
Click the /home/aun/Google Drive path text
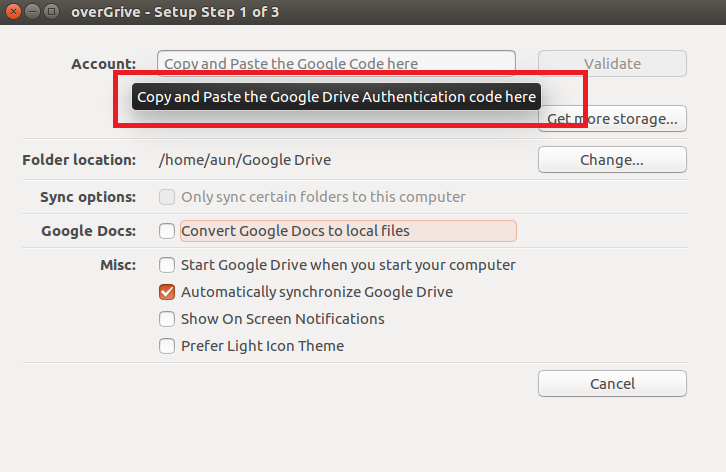coord(245,160)
